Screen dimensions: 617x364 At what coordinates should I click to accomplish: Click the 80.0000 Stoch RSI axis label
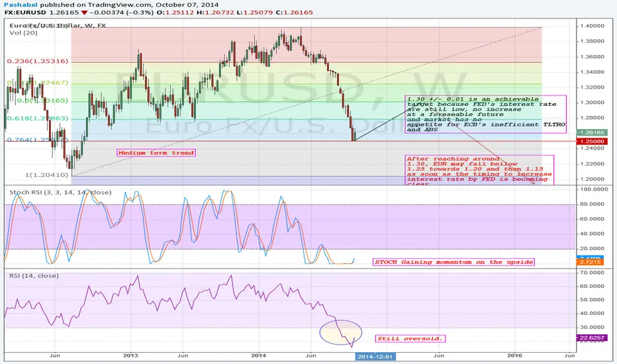click(592, 205)
